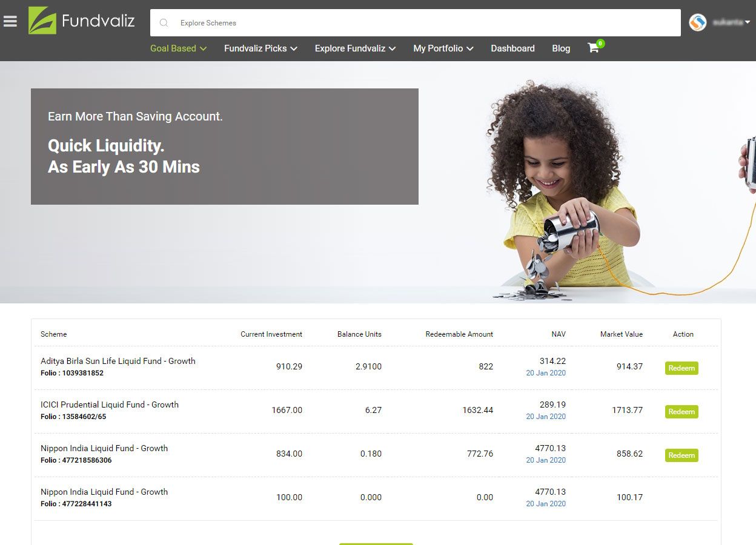This screenshot has width=756, height=545.
Task: Click the Earn More Than Saving Account text
Action: [135, 116]
